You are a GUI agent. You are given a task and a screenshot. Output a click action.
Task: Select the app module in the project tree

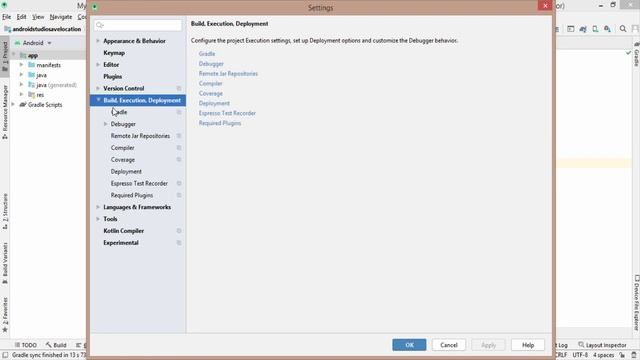33,56
